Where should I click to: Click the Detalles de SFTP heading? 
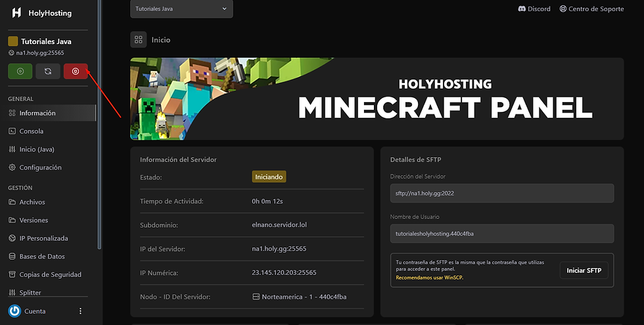click(415, 159)
